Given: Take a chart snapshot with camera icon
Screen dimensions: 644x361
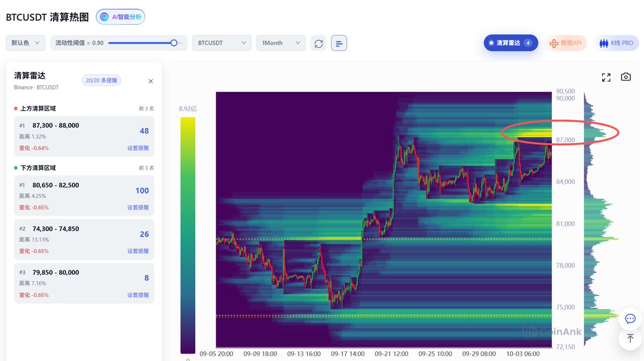Looking at the screenshot, I should coord(626,77).
